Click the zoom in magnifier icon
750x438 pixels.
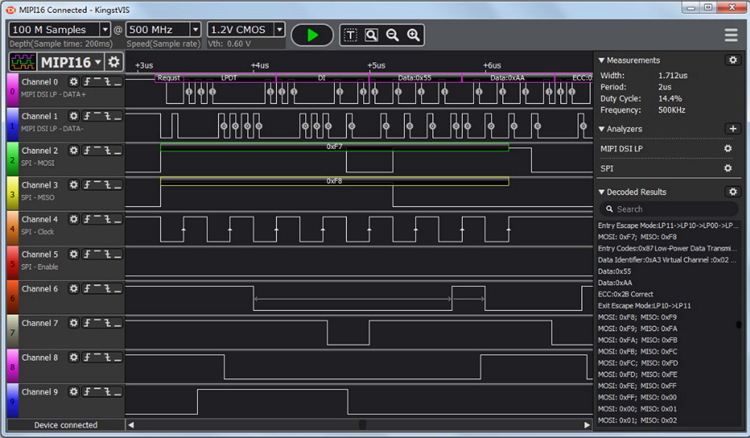[413, 34]
